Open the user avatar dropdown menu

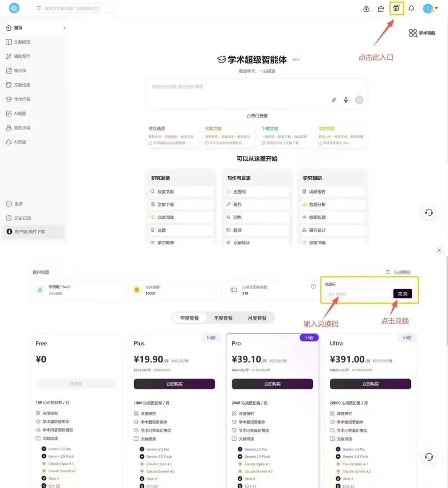430,8
